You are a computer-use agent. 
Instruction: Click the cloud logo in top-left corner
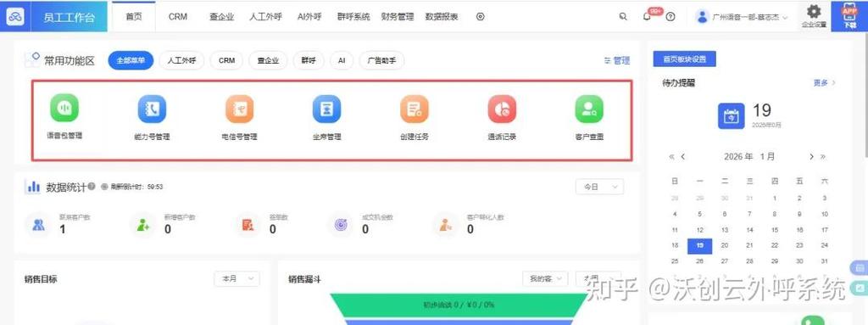pos(15,17)
